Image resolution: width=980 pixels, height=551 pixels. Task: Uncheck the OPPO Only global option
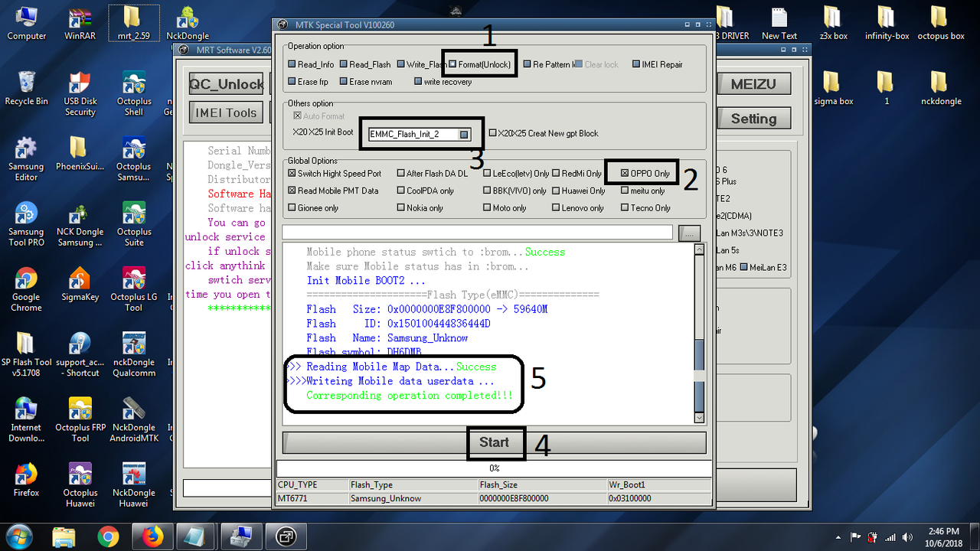(x=625, y=174)
